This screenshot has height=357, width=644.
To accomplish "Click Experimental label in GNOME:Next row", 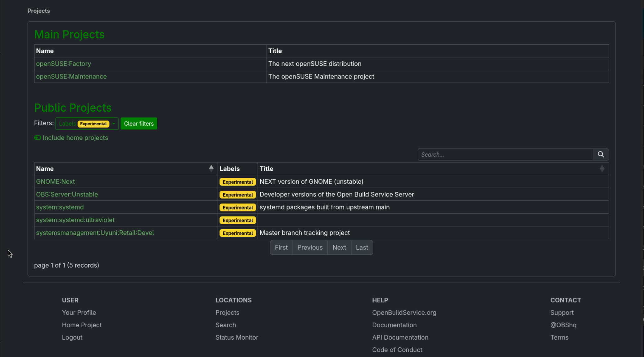I will point(238,182).
